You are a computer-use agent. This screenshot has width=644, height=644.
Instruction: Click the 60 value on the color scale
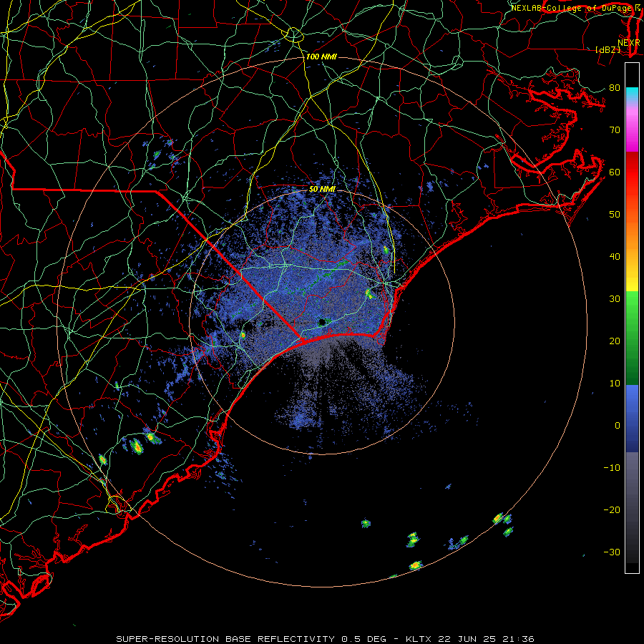pyautogui.click(x=615, y=172)
